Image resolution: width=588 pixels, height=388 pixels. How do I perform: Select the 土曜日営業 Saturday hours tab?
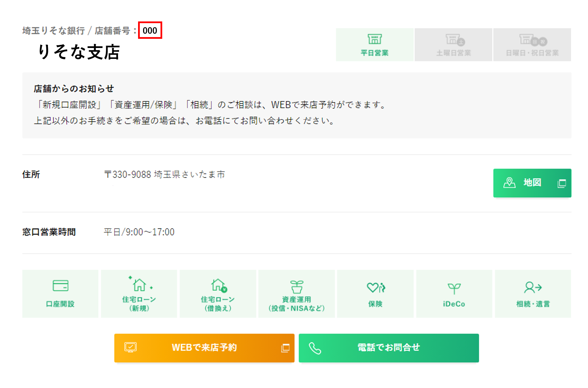(x=453, y=45)
